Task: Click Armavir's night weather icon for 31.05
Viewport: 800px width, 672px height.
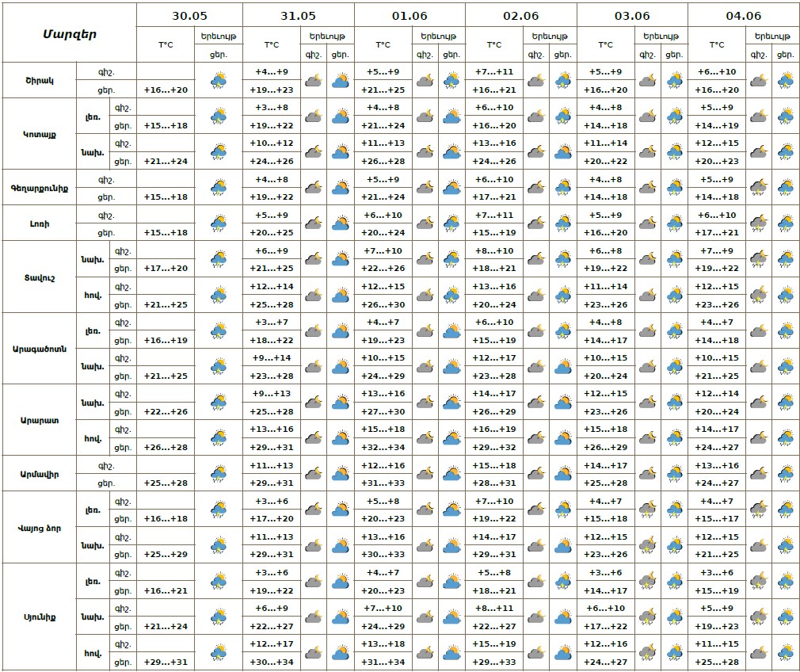Action: pos(313,474)
